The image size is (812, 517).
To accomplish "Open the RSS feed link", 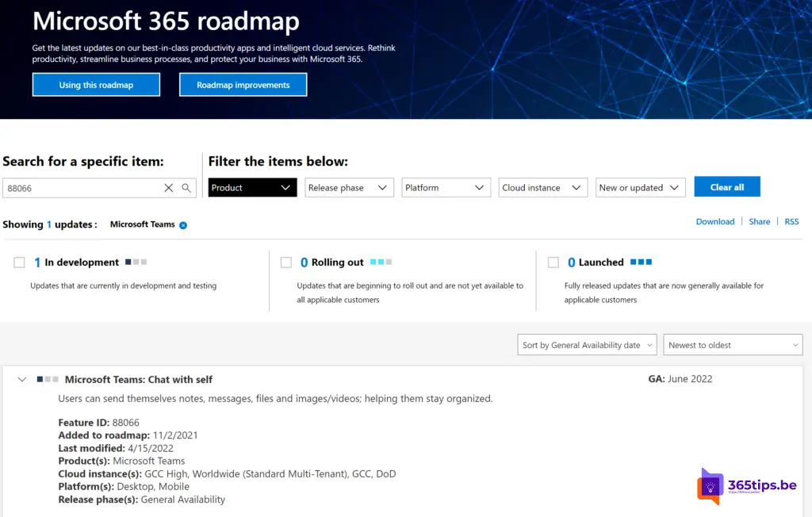I will [791, 222].
